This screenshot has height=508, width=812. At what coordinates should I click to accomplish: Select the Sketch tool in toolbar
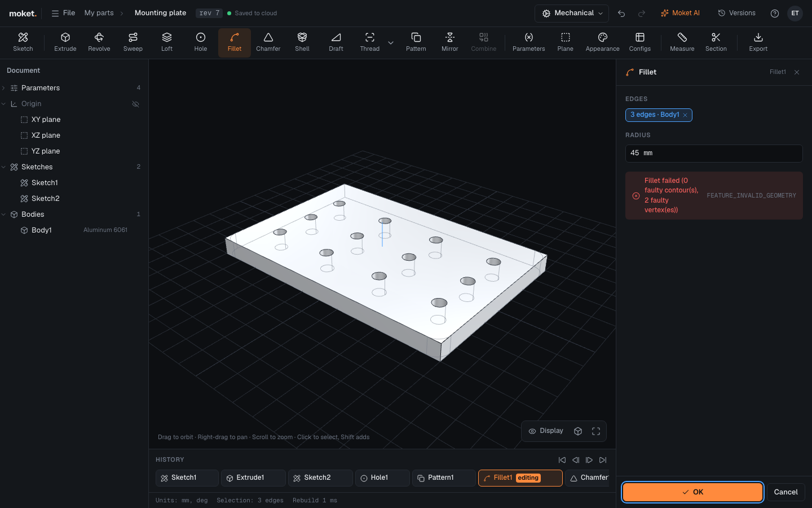coord(23,42)
